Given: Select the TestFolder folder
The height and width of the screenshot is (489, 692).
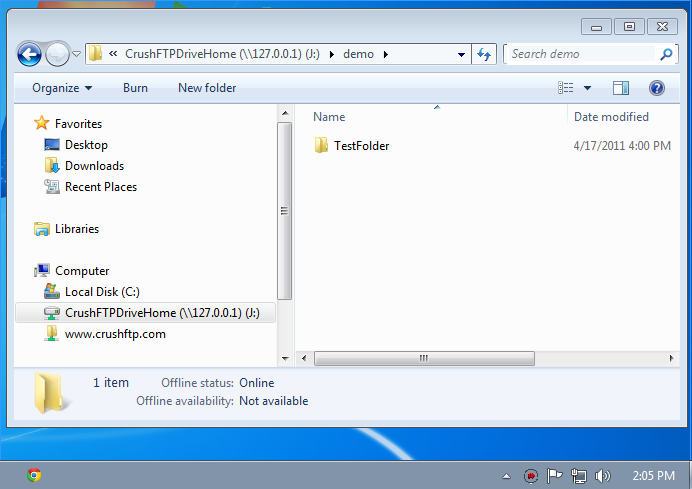Looking at the screenshot, I should [x=361, y=146].
